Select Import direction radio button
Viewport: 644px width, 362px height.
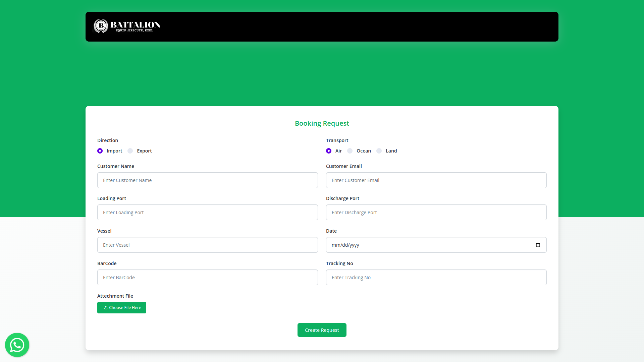100,151
